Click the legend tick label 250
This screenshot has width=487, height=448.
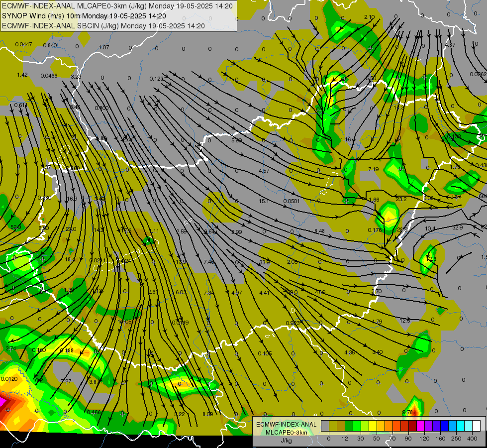[x=456, y=439]
